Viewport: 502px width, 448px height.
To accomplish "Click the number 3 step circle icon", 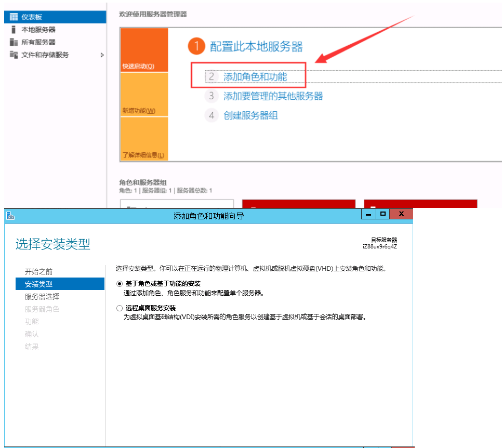I will [211, 96].
